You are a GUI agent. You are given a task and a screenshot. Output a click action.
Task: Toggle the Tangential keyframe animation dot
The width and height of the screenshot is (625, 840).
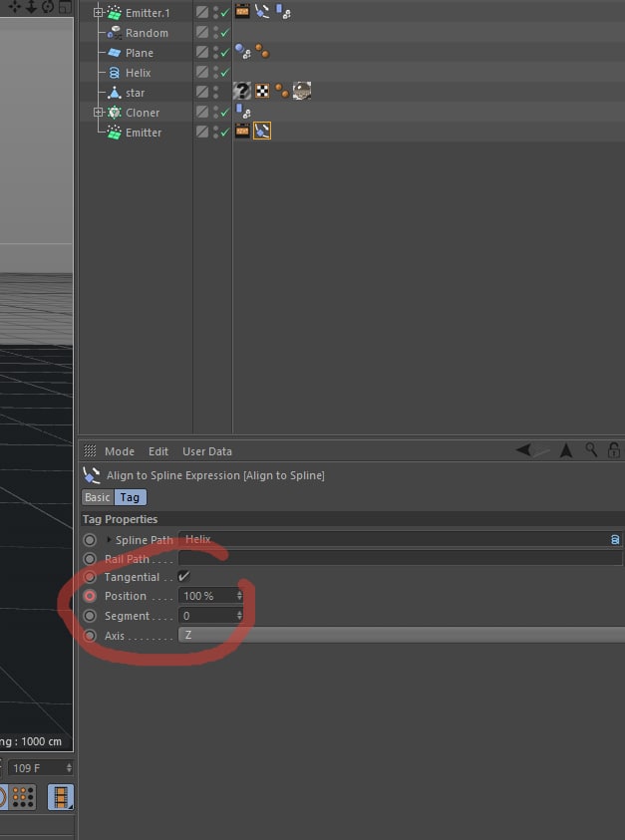tap(90, 577)
